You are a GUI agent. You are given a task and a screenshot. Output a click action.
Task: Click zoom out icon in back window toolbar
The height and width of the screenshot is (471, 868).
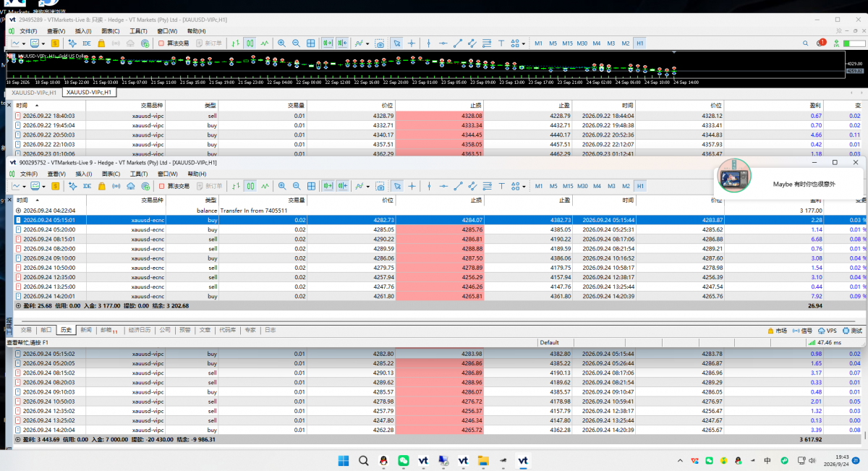click(x=296, y=43)
